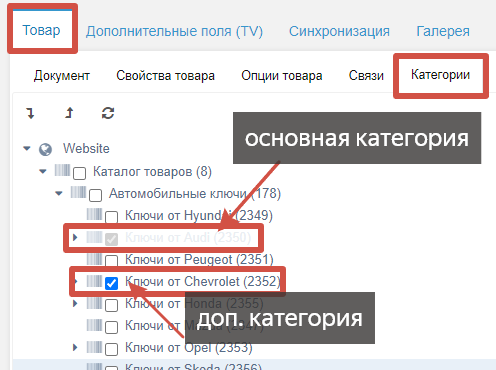Image resolution: width=496 pixels, height=370 pixels.
Task: Click Каталог товаров (8) label
Action: (152, 172)
